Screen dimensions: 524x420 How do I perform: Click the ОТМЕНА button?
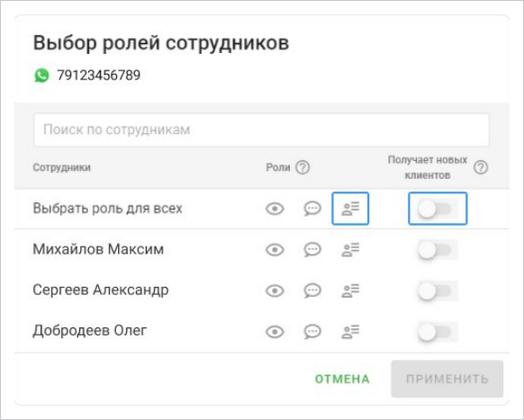(x=342, y=379)
